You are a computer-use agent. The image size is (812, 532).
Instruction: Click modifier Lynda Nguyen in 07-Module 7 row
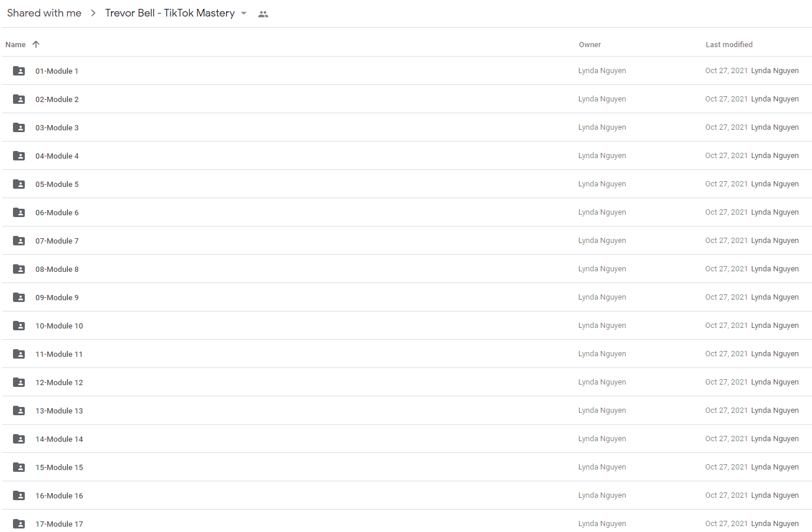click(x=775, y=241)
